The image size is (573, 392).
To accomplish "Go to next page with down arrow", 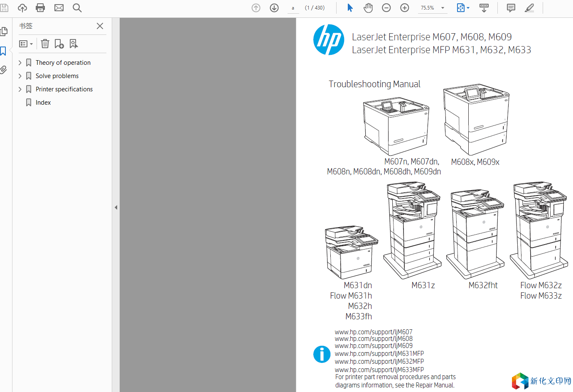I will 274,8.
